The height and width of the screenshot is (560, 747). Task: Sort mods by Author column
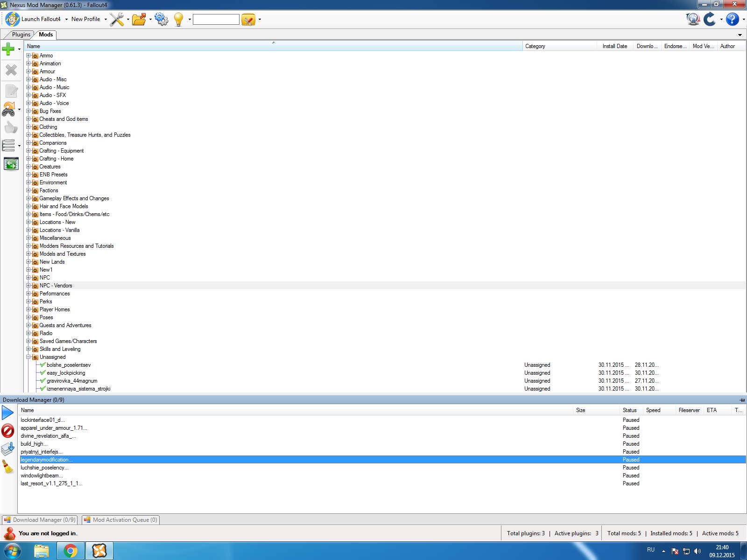[731, 46]
